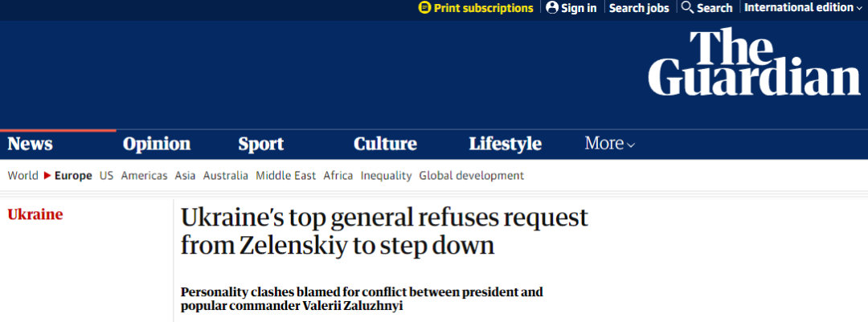Viewport: 868px width, 322px height.
Task: Choose Middle East in sub-navigation
Action: point(286,176)
